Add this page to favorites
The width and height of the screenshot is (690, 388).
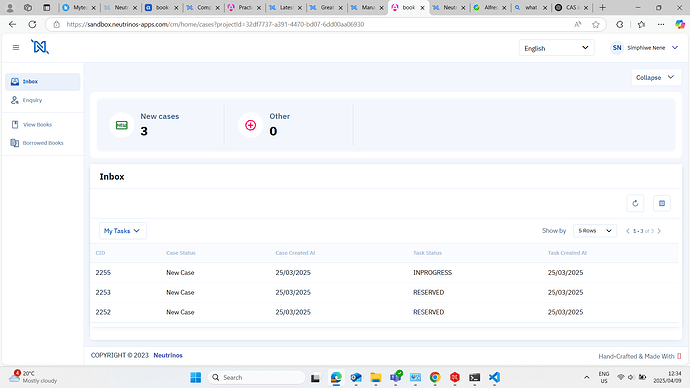(x=595, y=25)
